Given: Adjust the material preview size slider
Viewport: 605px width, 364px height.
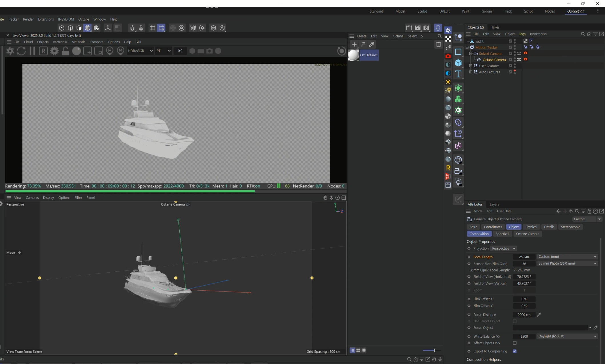Looking at the screenshot, I should [434, 350].
